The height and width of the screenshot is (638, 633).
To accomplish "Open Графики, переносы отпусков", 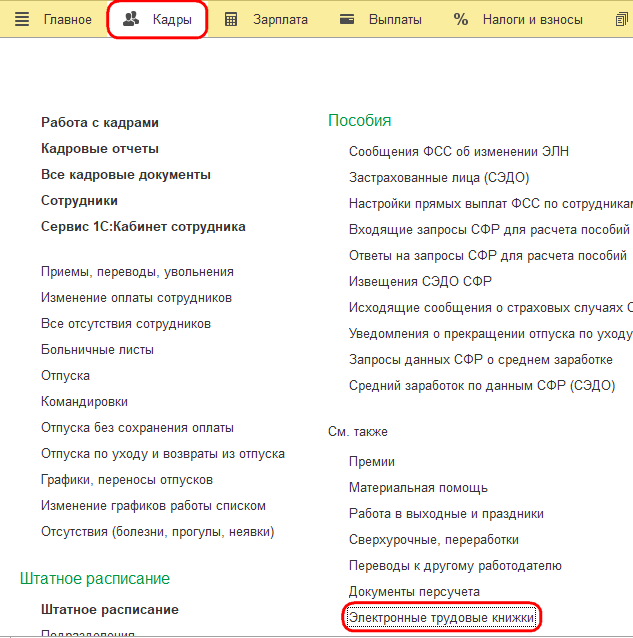I will (127, 480).
